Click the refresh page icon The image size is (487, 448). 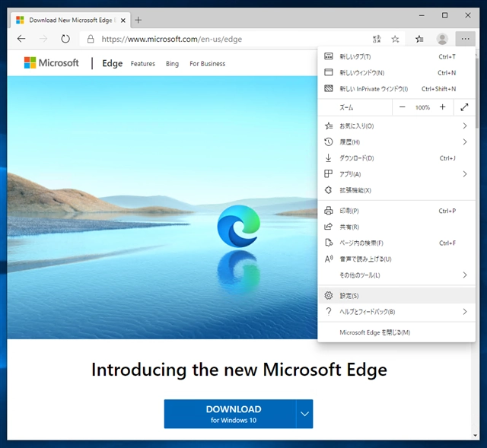(x=65, y=39)
